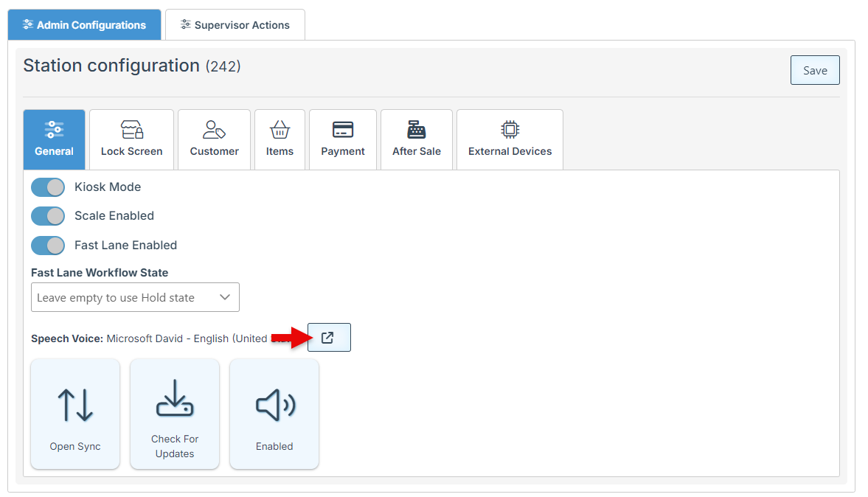868x497 pixels.
Task: Turn off Fast Lane Enabled switch
Action: tap(48, 245)
